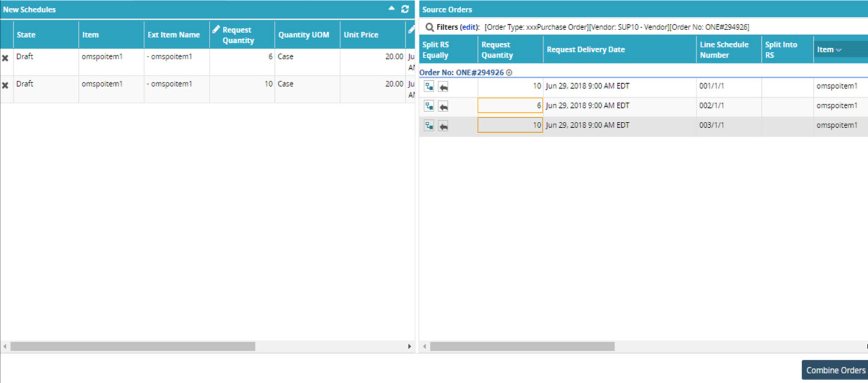Sort by Item column in New Schedules
The image size is (868, 383).
(111, 34)
